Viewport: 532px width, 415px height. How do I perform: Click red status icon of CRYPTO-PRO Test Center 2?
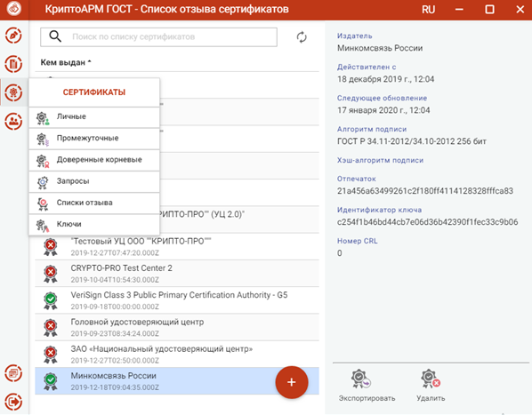(51, 274)
